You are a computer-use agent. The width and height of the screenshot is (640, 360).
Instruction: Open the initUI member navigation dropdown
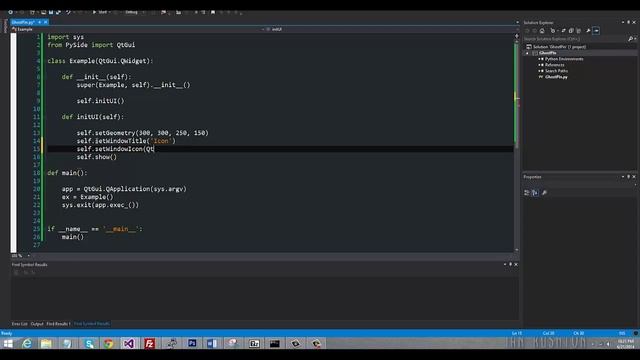click(x=392, y=29)
